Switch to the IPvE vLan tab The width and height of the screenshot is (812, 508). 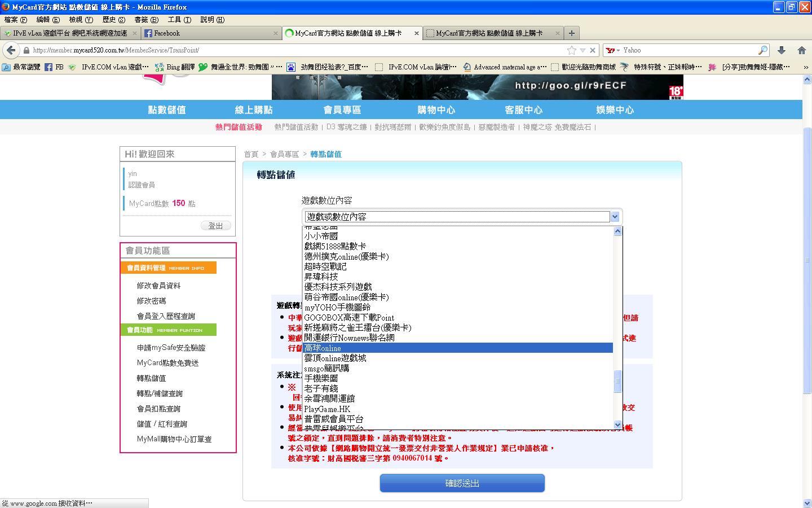[x=70, y=33]
